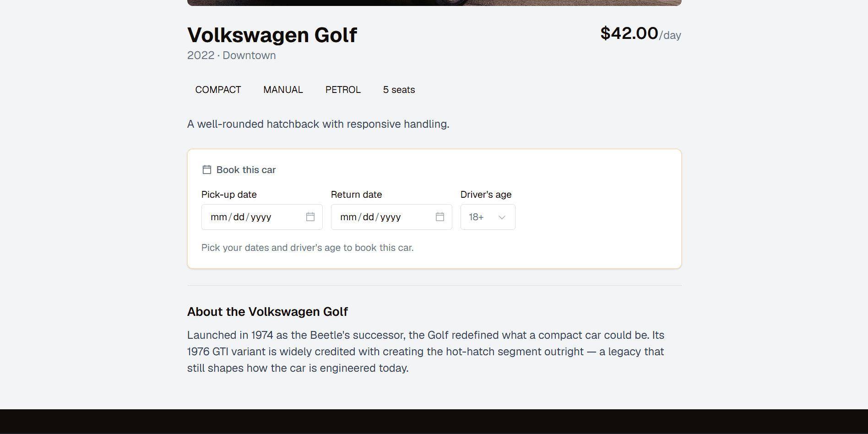868x434 pixels.
Task: Click the well-rounded hatchback description text
Action: pyautogui.click(x=318, y=124)
